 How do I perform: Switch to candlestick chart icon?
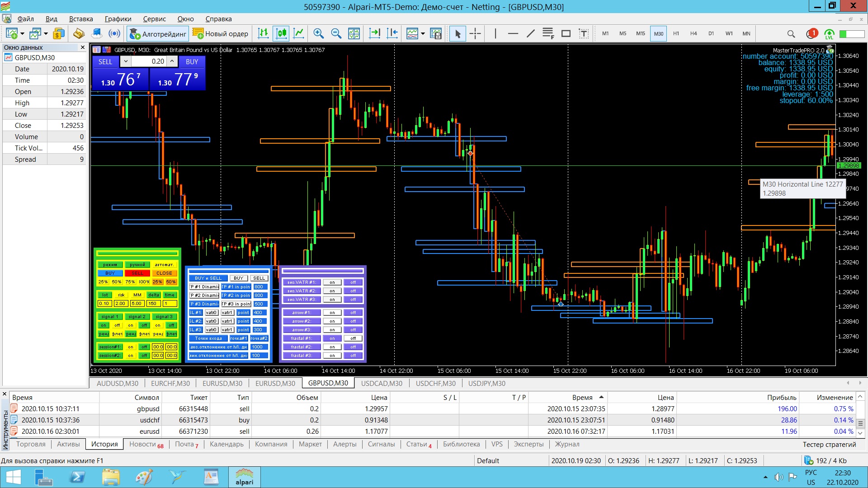pos(281,33)
